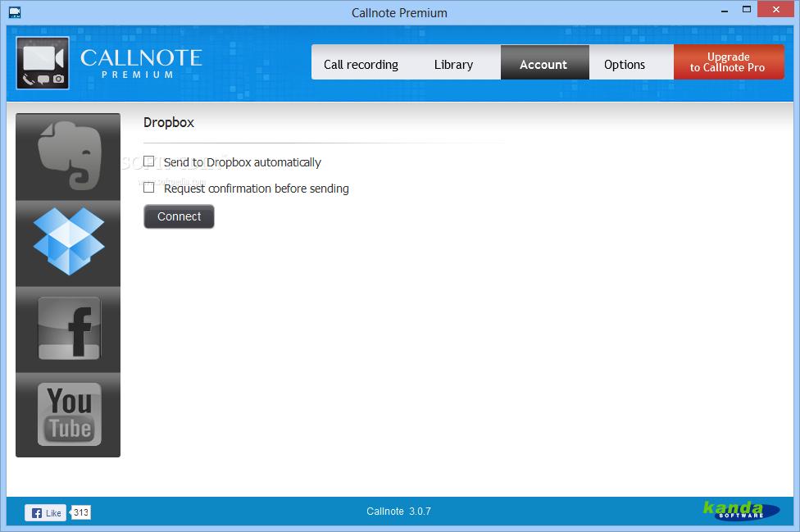Screen dimensions: 800x532
Task: Switch to the Call recording tab
Action: (361, 64)
